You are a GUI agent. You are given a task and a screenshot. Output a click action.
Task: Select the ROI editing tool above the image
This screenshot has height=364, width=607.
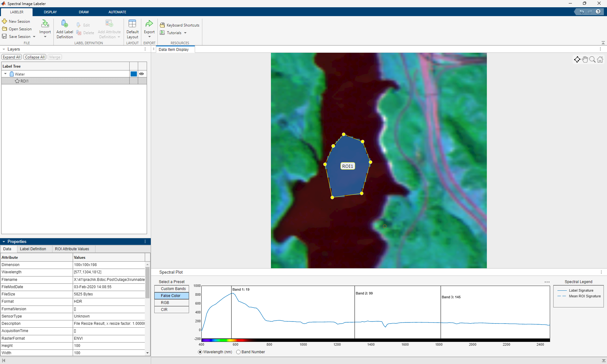(577, 59)
